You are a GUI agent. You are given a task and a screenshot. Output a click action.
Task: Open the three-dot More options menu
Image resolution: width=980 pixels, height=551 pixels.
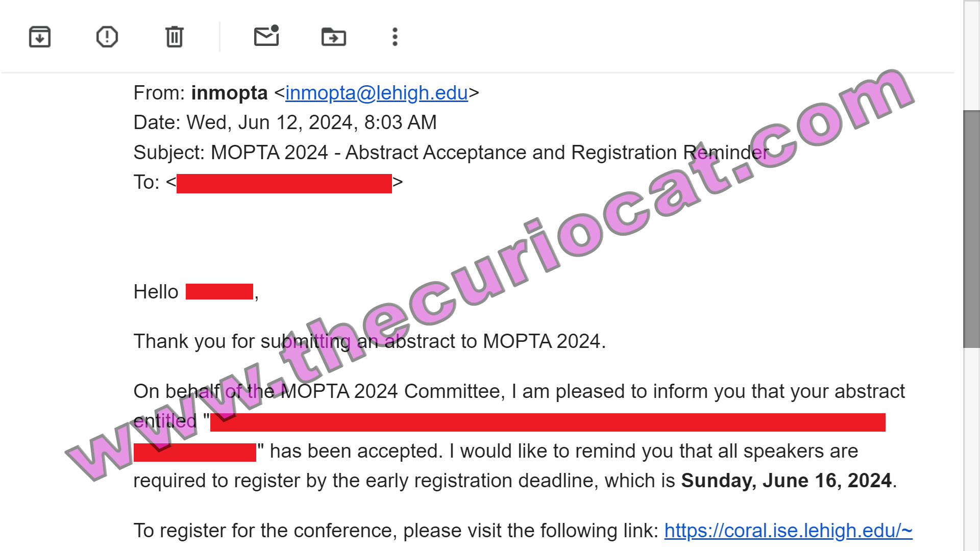pyautogui.click(x=395, y=37)
